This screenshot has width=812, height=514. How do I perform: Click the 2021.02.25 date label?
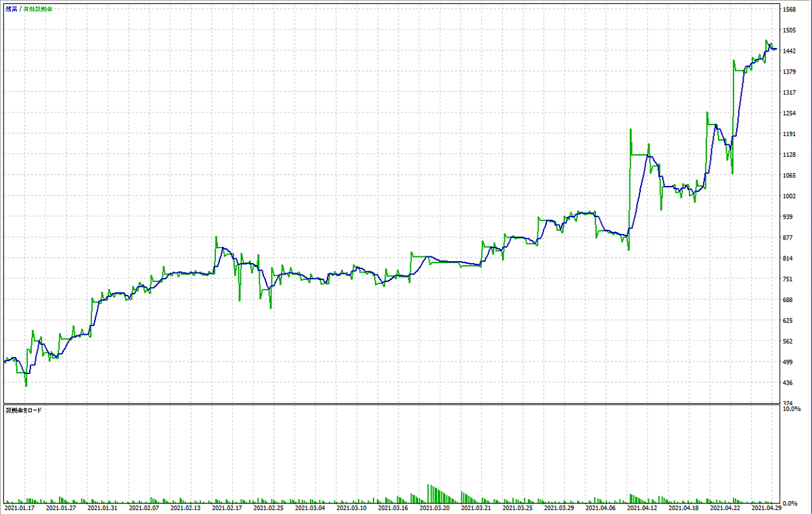(269, 507)
